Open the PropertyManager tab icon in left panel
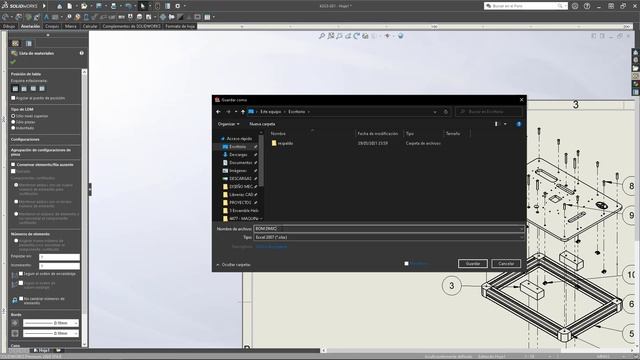This screenshot has height=360, width=640. (16, 43)
